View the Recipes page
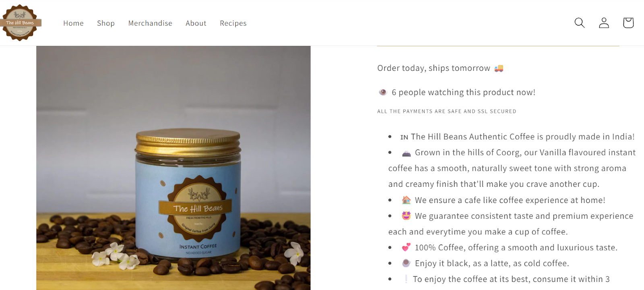This screenshot has height=290, width=644. (233, 23)
